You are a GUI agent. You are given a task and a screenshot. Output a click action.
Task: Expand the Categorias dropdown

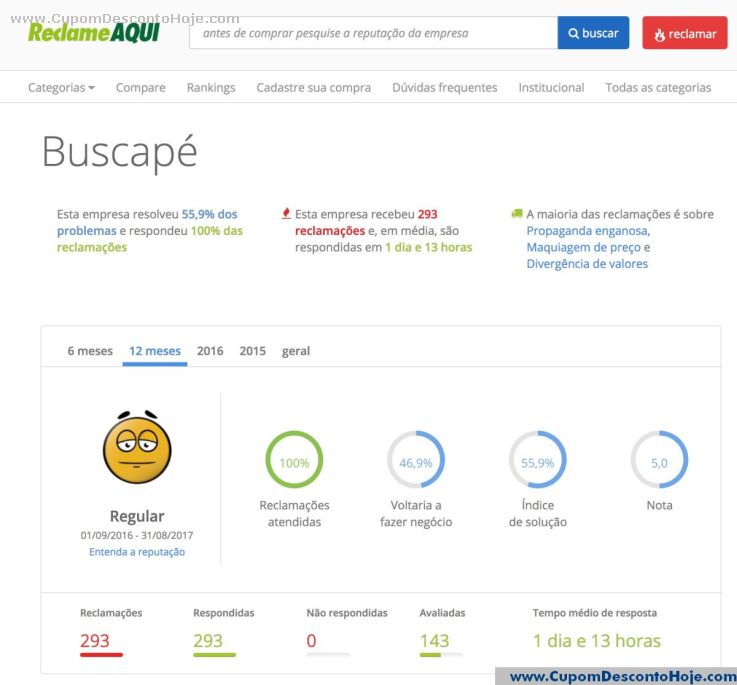[61, 87]
